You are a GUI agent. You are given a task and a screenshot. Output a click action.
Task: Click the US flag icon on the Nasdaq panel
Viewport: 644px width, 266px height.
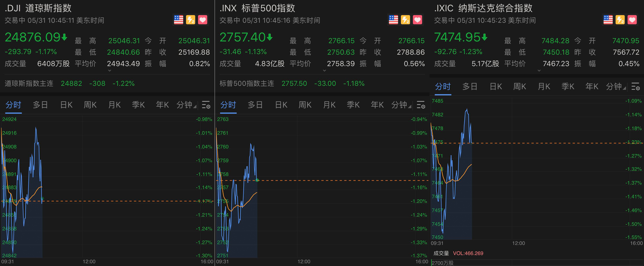608,19
